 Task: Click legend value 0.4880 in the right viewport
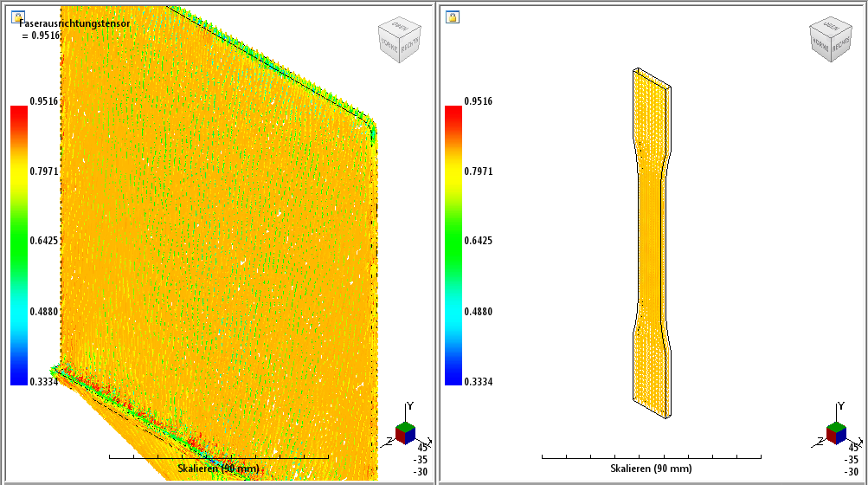(479, 312)
